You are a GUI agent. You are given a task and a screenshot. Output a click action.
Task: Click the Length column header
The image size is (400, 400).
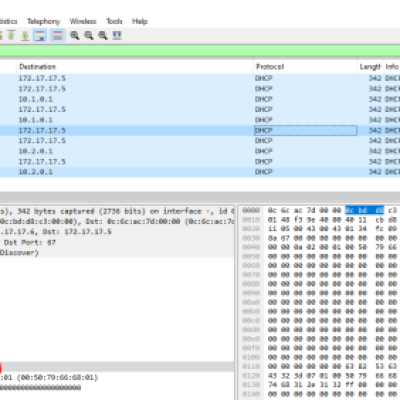coord(370,66)
